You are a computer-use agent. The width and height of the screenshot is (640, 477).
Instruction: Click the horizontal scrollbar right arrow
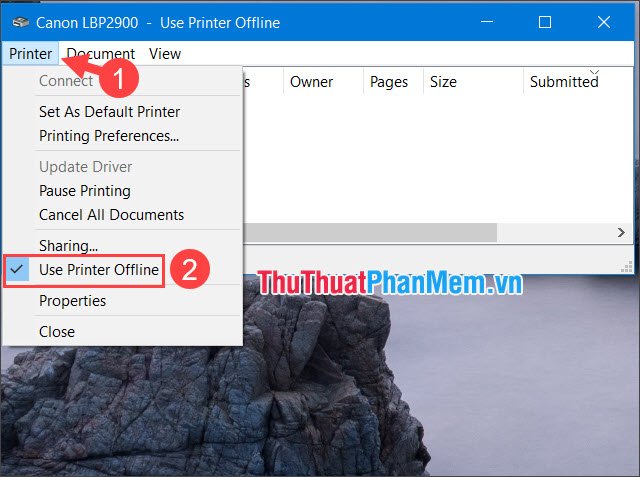click(621, 233)
